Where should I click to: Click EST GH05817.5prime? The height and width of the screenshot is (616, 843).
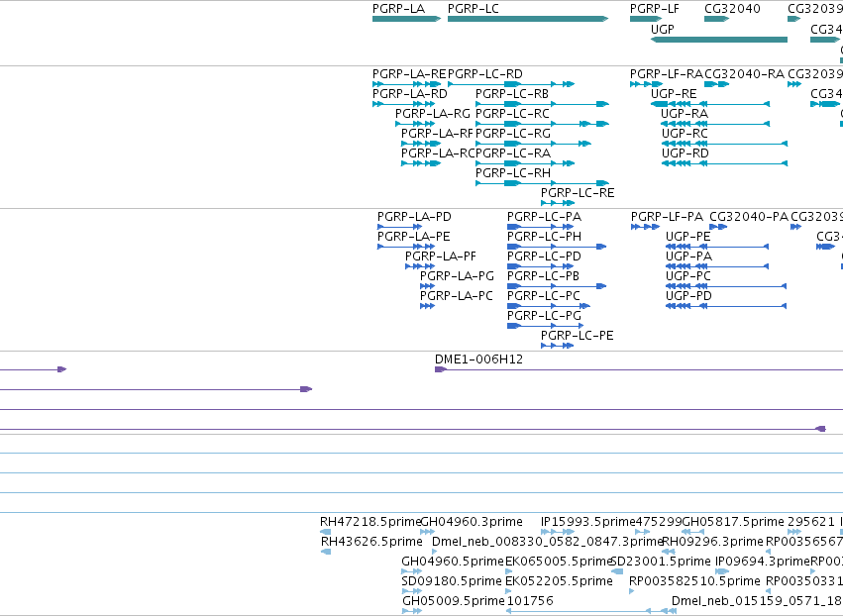point(693,532)
